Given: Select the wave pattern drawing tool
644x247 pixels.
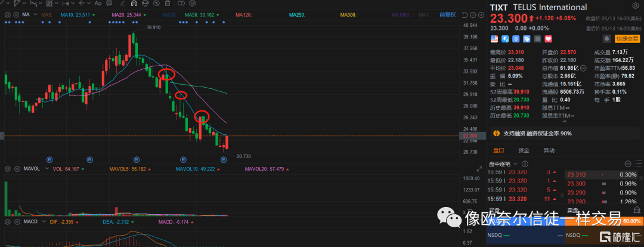Looking at the screenshot, I should coord(33,4).
